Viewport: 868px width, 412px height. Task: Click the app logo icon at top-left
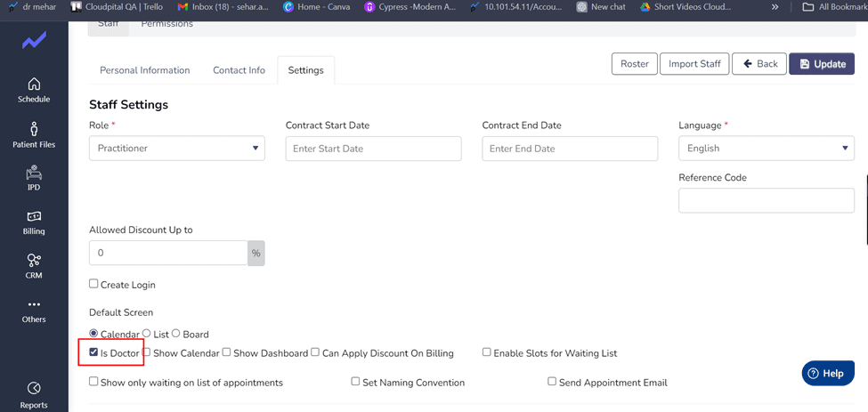pos(34,40)
